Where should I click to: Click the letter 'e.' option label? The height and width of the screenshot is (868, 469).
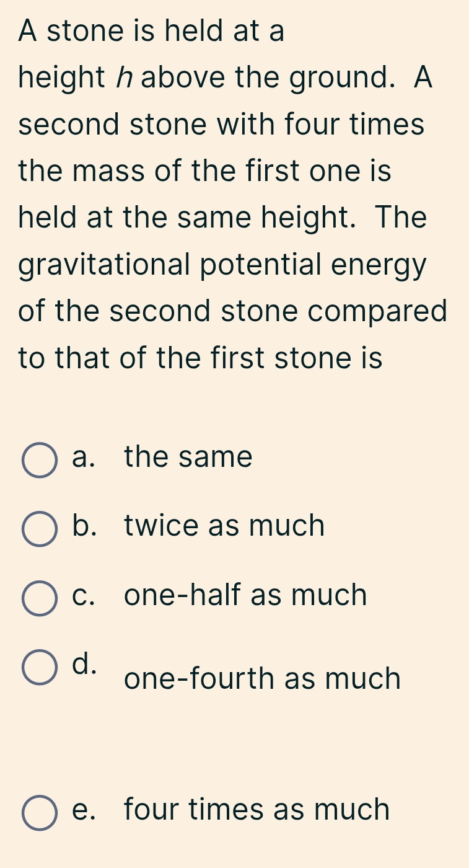(84, 810)
